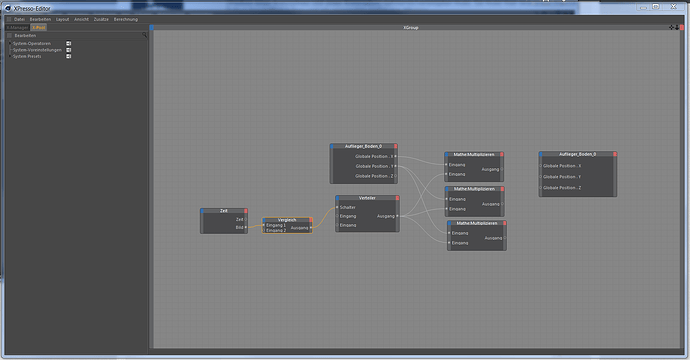Click Ausgang port on Verteiler node

coord(397,216)
